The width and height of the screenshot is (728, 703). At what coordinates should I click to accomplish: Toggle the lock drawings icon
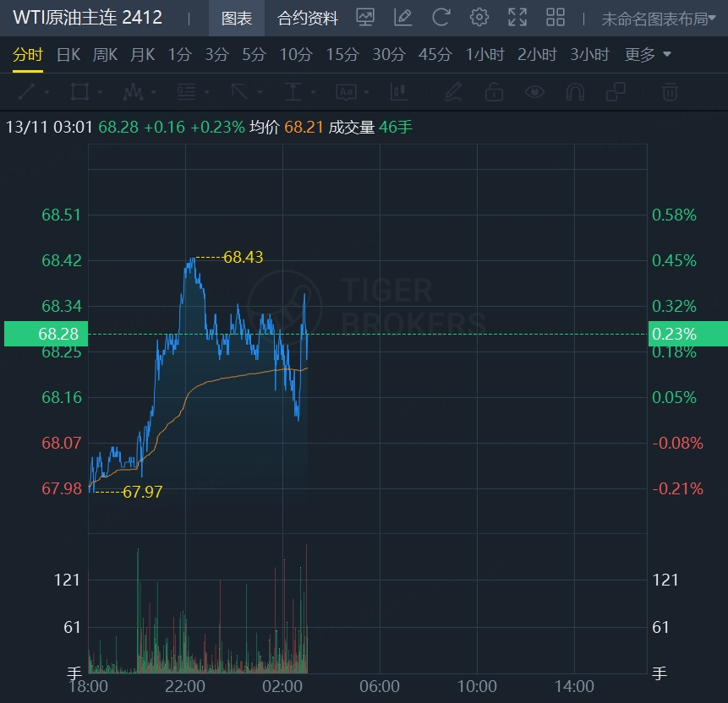(494, 91)
